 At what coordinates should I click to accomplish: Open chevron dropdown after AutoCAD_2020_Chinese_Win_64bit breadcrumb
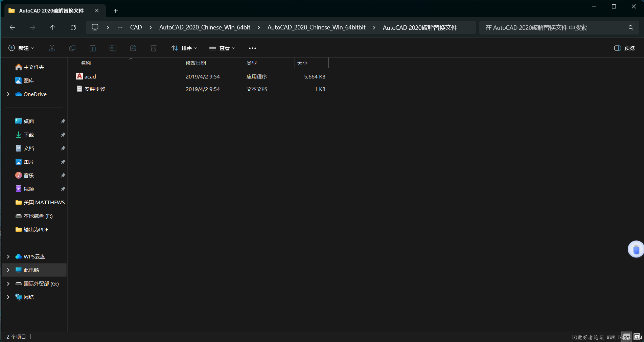(x=259, y=27)
